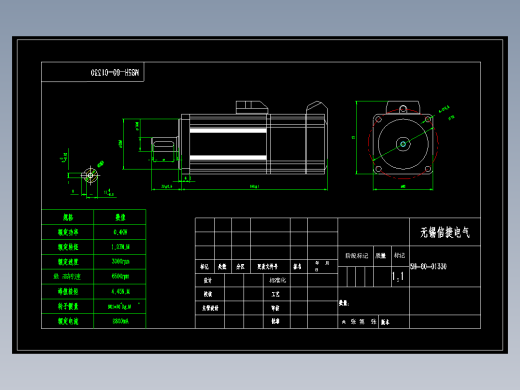Select the mirrored drawing number box at top left

[x=93, y=72]
